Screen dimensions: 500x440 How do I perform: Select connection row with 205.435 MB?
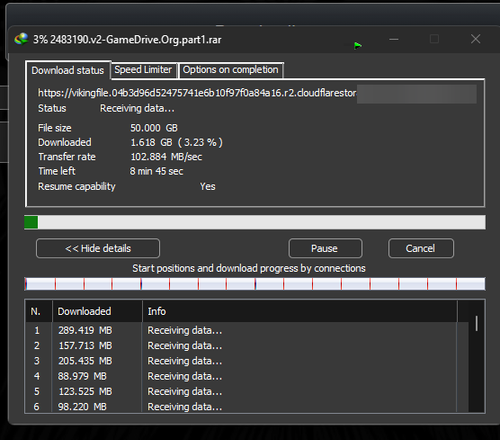[247, 361]
